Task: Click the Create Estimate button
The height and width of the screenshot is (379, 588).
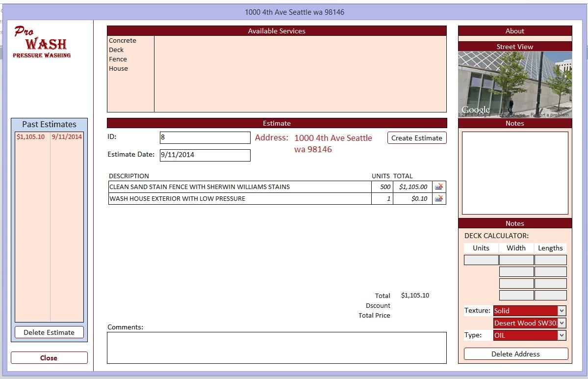Action: tap(416, 138)
